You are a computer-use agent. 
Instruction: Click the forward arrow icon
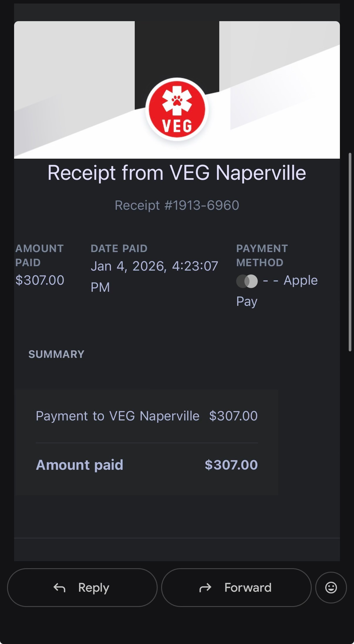tap(205, 588)
